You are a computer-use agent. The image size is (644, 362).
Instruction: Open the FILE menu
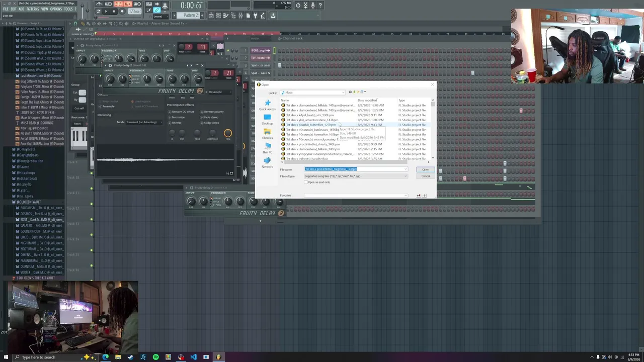tap(6, 9)
